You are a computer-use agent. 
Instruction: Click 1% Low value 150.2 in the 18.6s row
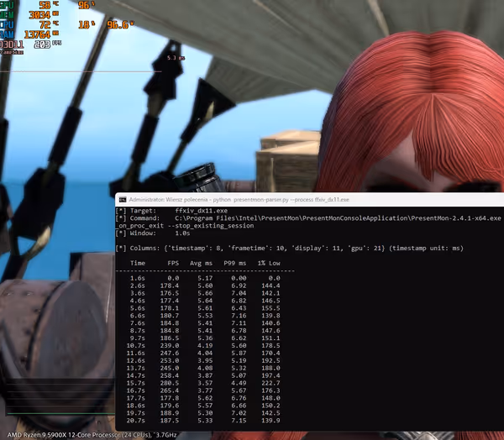click(270, 406)
